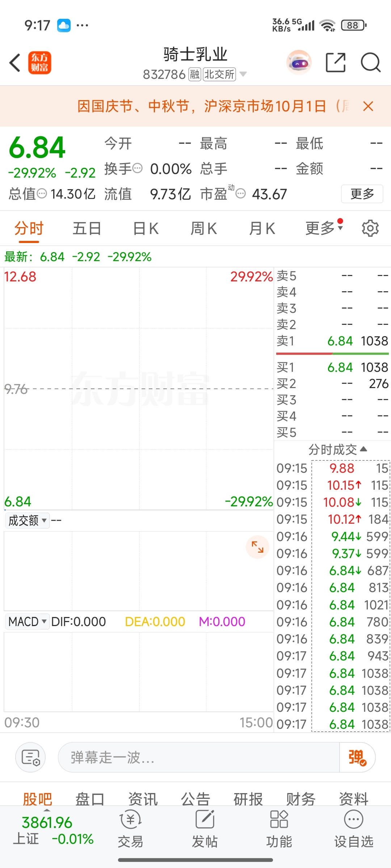
Task: Open the AI robot assistant icon
Action: pyautogui.click(x=299, y=63)
